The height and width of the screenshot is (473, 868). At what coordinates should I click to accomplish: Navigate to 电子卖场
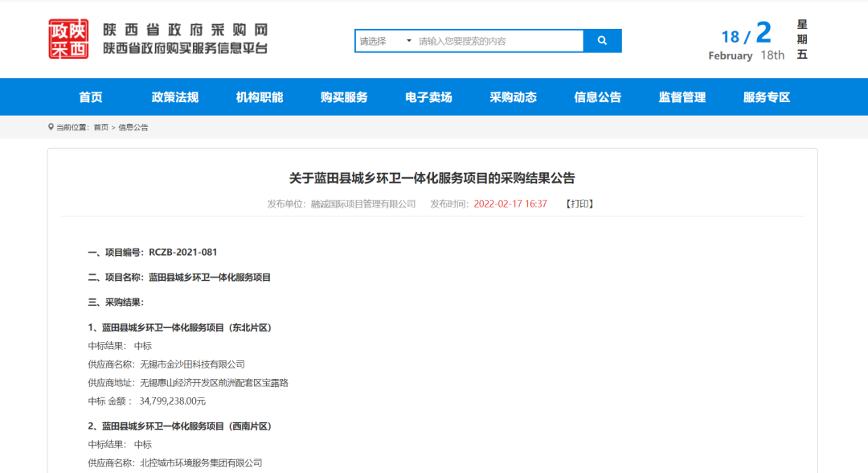pos(428,97)
